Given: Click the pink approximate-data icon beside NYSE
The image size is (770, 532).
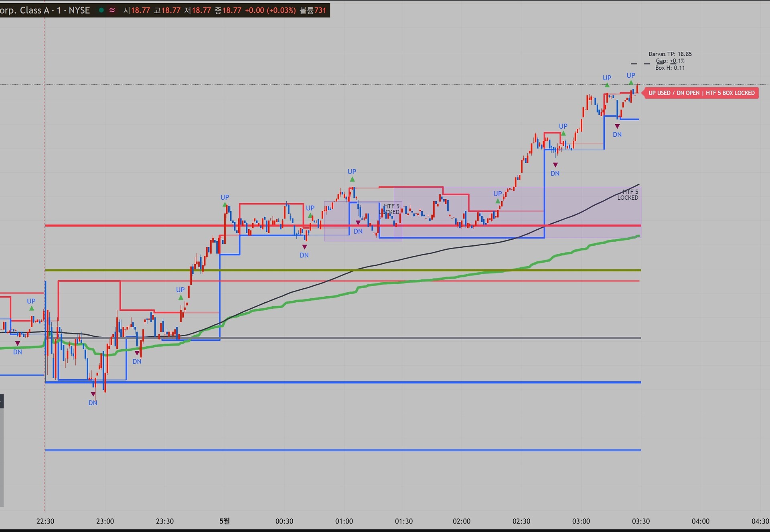Looking at the screenshot, I should [112, 10].
